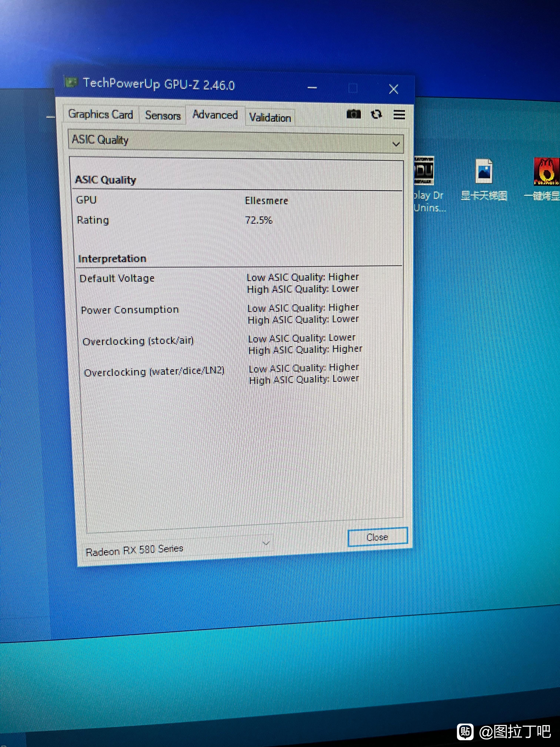Click the ASIC Quality section heading
Screen dimensions: 560x747
(106, 180)
